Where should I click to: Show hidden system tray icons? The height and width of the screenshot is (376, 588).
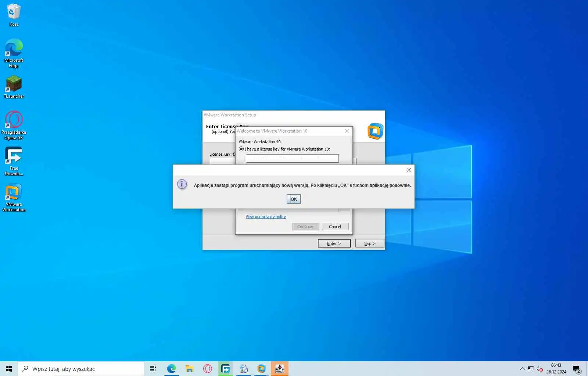522,369
